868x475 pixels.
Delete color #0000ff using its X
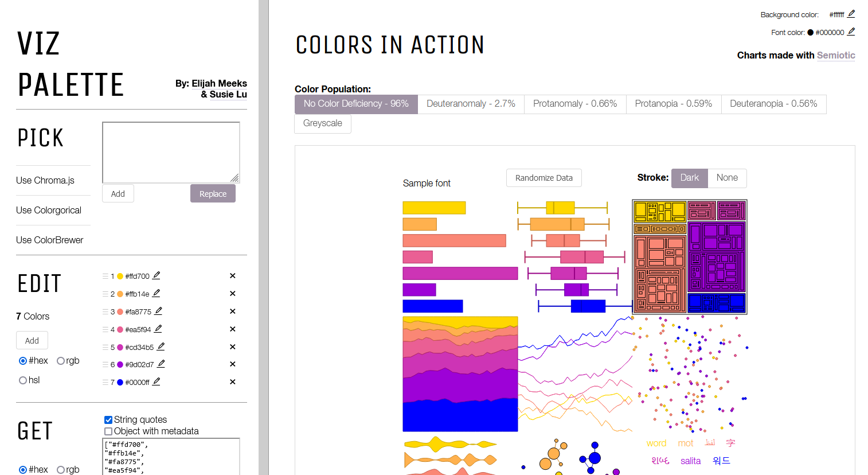pos(233,382)
